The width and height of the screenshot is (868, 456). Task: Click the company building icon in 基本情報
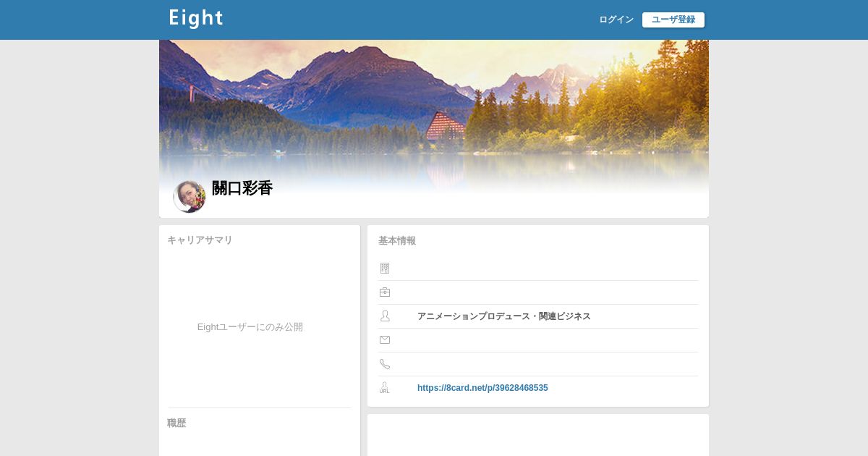tap(385, 269)
